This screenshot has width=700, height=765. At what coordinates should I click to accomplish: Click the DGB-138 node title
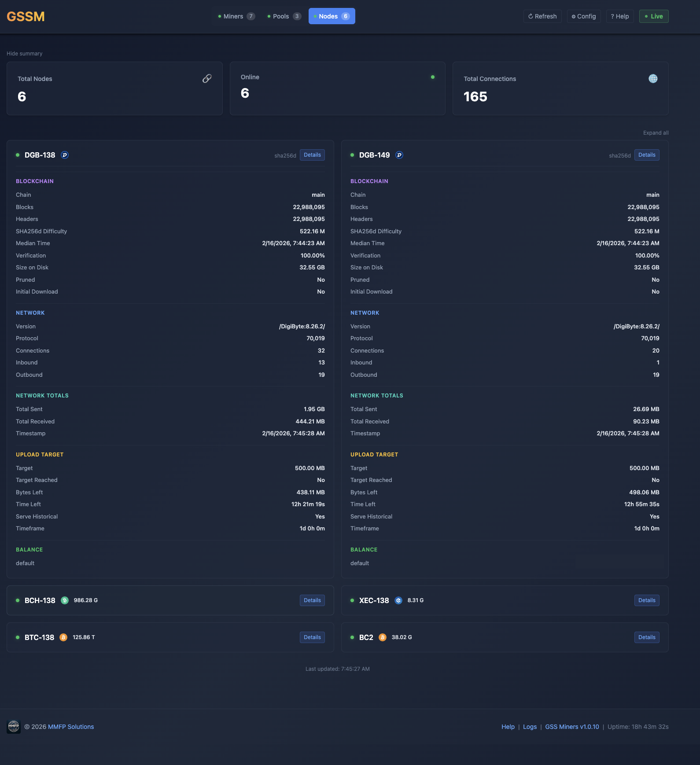[40, 155]
